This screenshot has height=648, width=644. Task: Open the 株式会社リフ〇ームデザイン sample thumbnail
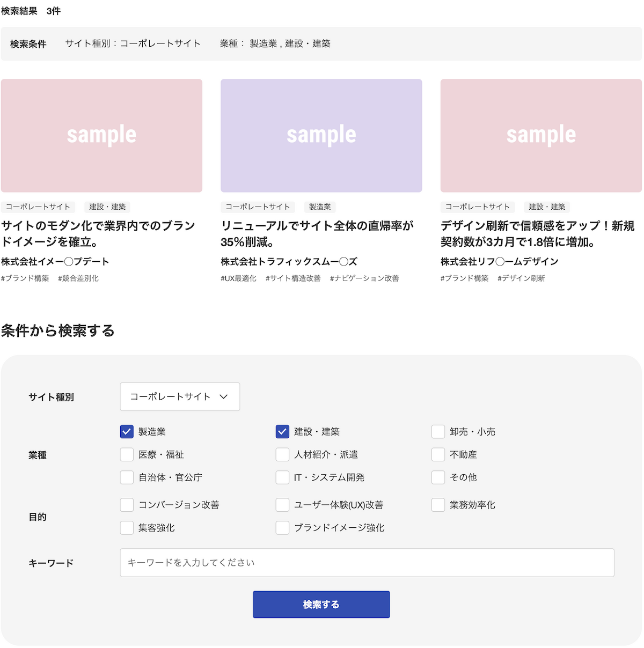541,136
